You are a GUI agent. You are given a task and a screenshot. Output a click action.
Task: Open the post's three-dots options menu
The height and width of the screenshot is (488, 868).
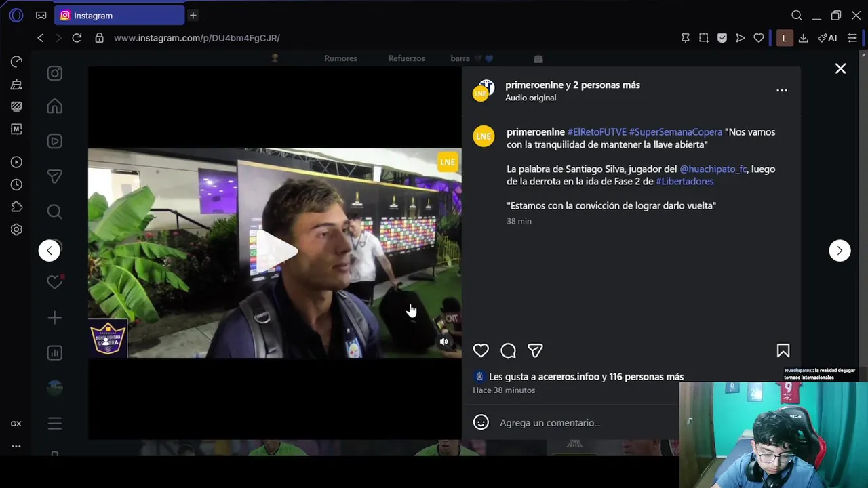(782, 90)
